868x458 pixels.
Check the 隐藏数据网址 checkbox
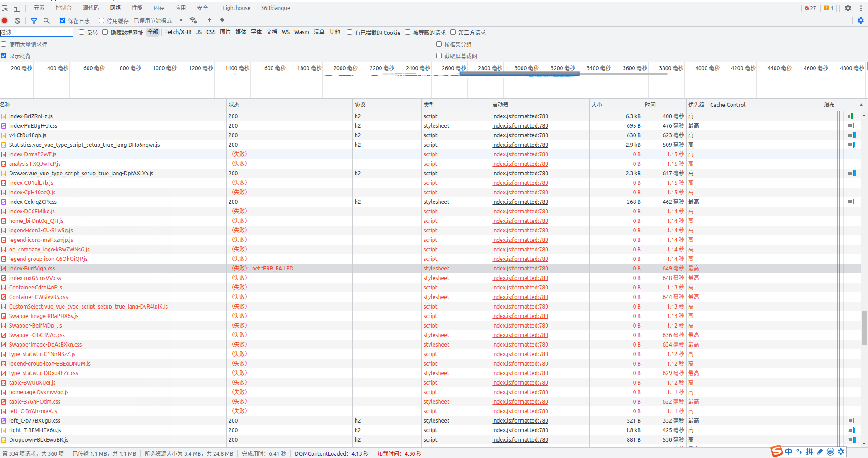point(105,32)
